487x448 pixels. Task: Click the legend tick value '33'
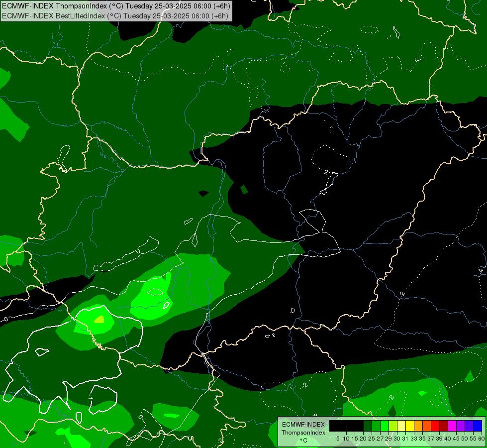(414, 439)
